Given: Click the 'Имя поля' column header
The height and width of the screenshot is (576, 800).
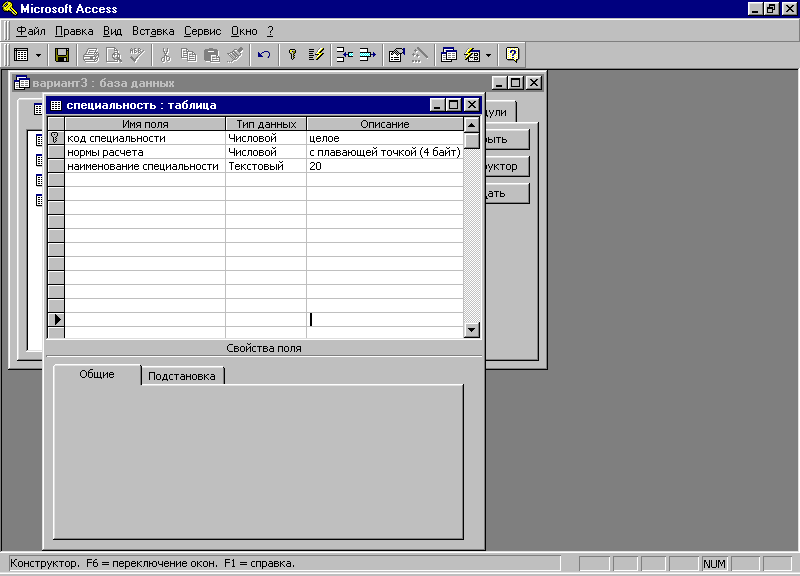Looking at the screenshot, I should point(145,124).
